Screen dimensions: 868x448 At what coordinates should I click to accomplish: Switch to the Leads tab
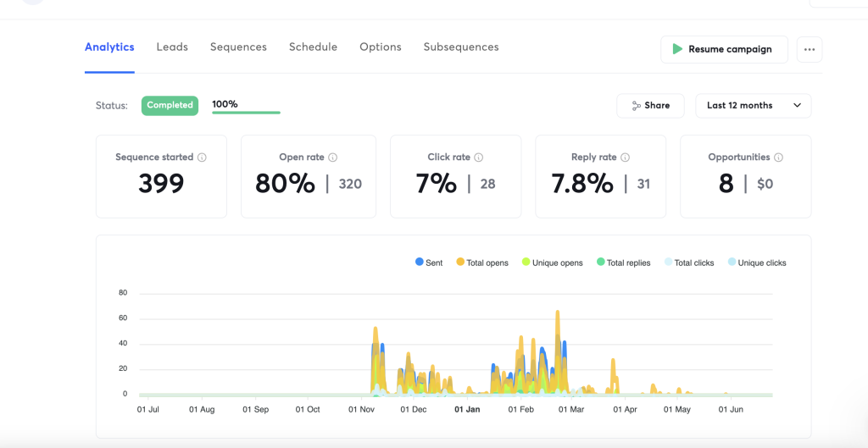tap(172, 47)
